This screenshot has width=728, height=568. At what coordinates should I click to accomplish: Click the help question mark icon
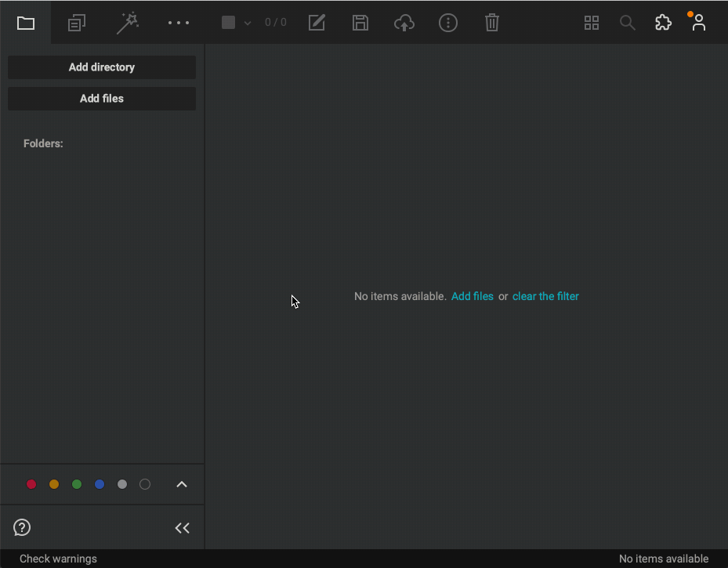(21, 527)
